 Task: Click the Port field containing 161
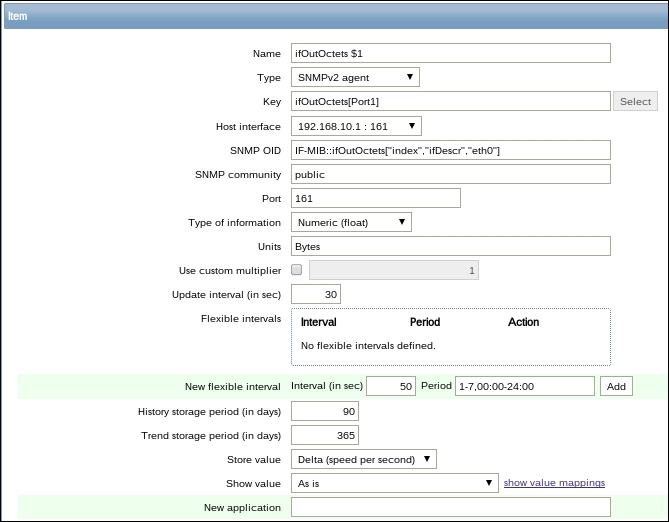(x=375, y=198)
